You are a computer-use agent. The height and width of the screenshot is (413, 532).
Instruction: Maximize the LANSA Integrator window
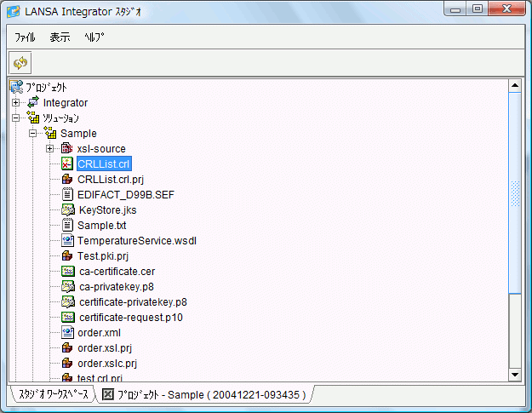point(477,9)
